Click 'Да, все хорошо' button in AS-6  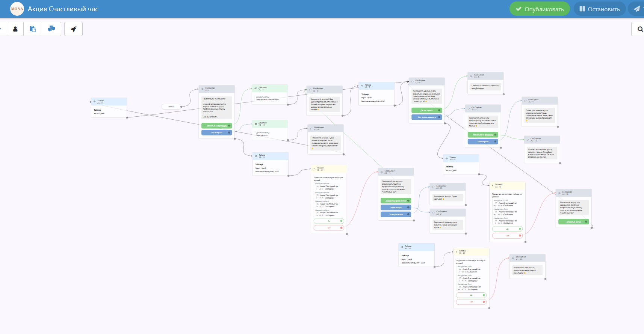(x=426, y=110)
